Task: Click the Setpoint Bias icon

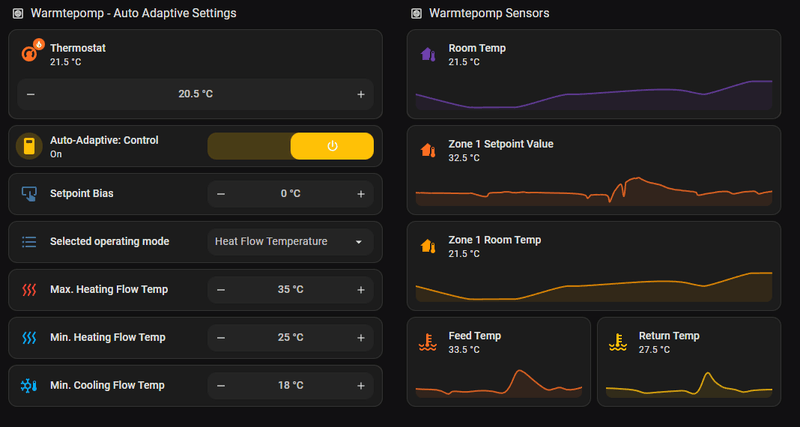Action: [x=29, y=193]
